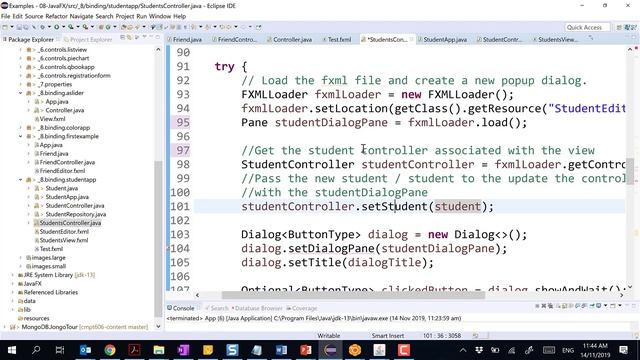Click the Debug toolbar icon

click(x=42, y=27)
